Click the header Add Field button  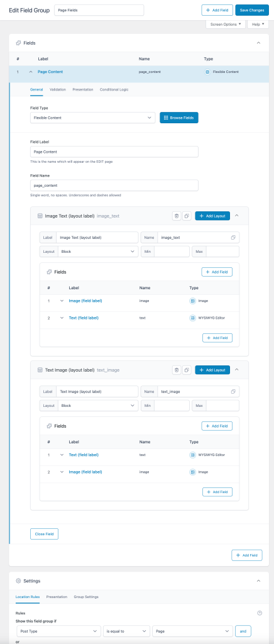click(x=217, y=10)
